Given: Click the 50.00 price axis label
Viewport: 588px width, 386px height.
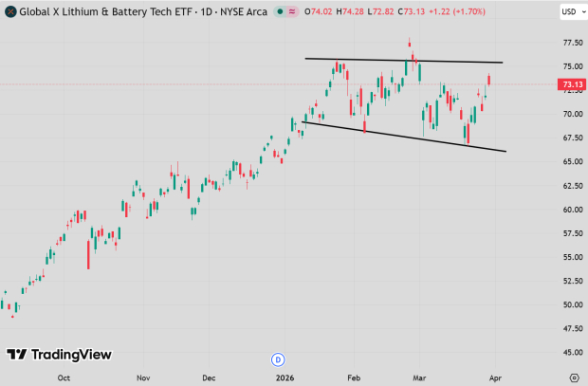Looking at the screenshot, I should pos(572,304).
